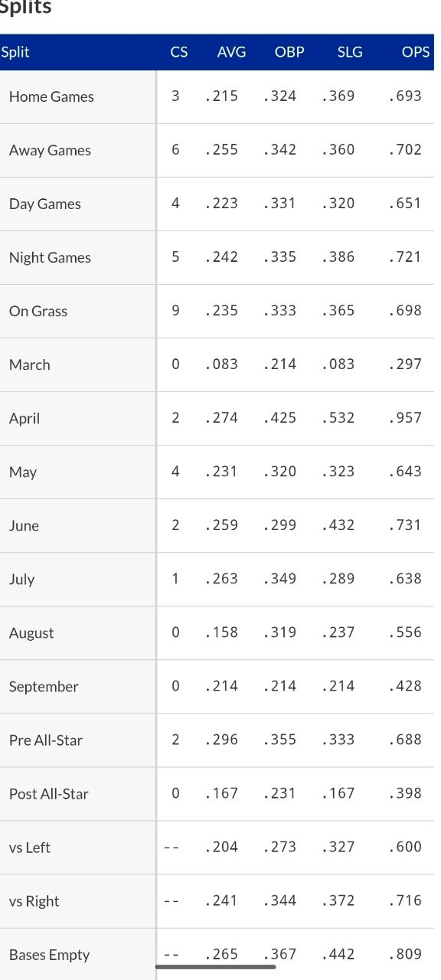
Task: Sort by the AVG column header
Action: tap(232, 53)
